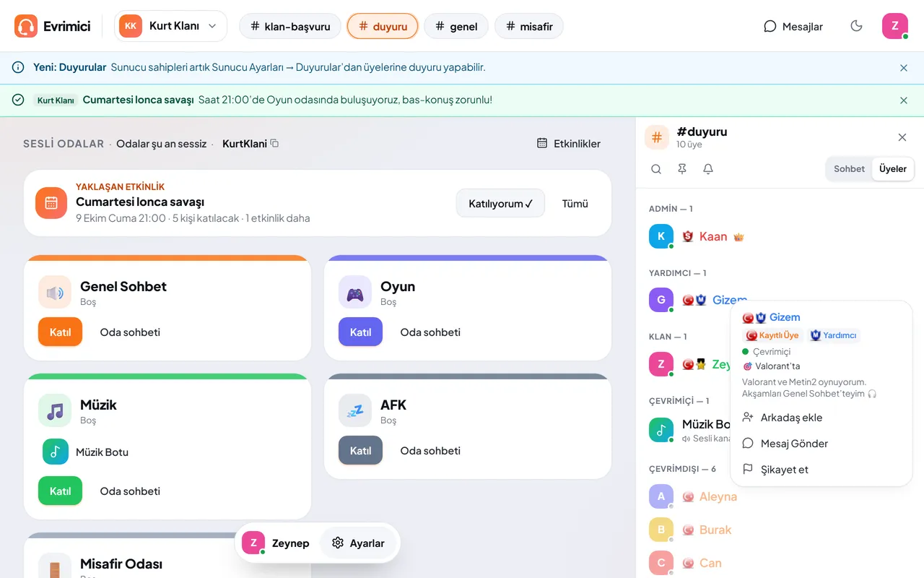Open Oda sohbeti for Genel Sohbet

coord(130,332)
